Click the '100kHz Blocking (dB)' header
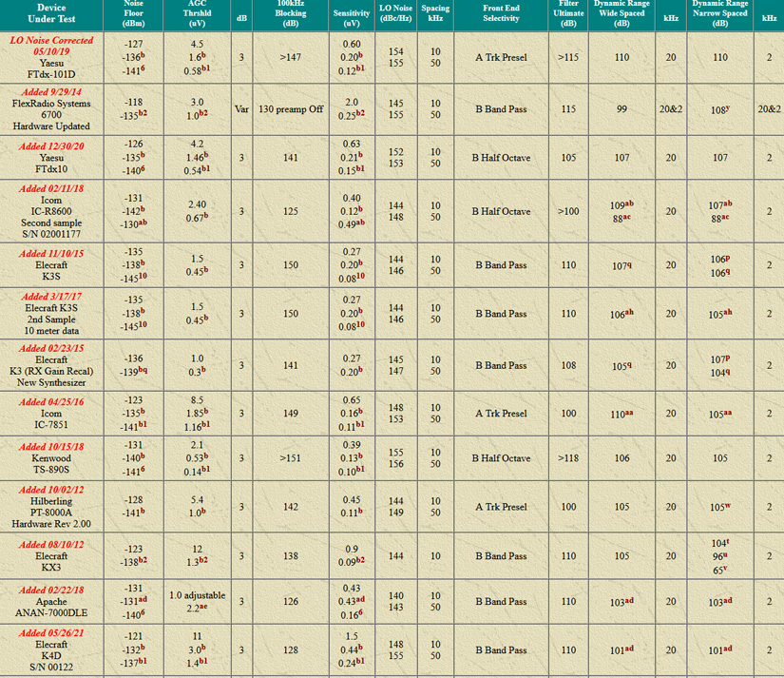The image size is (784, 678). point(291,13)
